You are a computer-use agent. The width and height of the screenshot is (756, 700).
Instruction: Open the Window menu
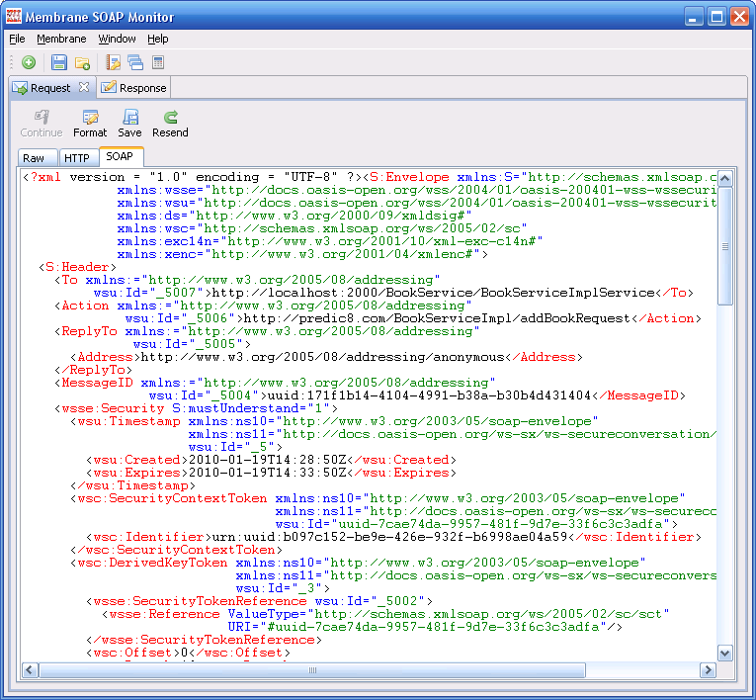pos(117,39)
